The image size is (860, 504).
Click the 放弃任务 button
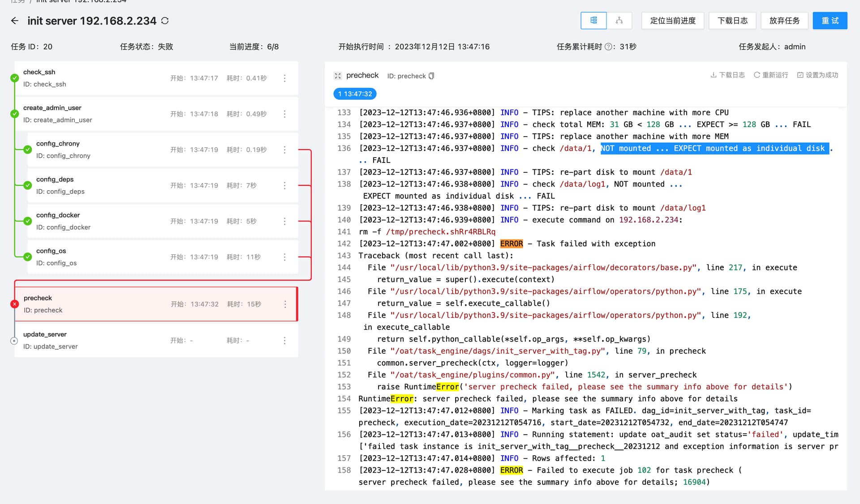[x=784, y=21]
